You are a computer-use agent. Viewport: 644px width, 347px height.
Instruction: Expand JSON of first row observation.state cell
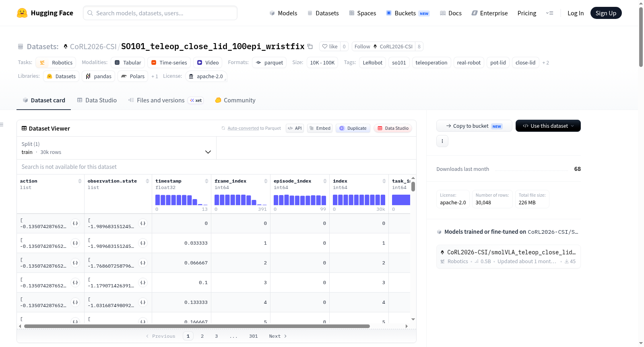click(x=143, y=223)
